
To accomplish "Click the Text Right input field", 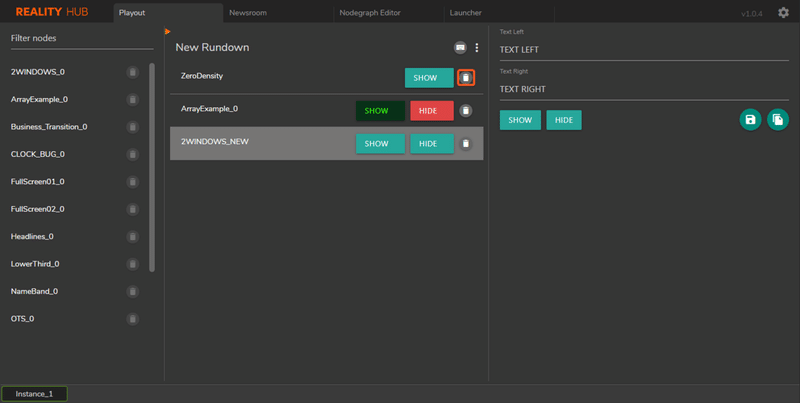I will (x=644, y=89).
